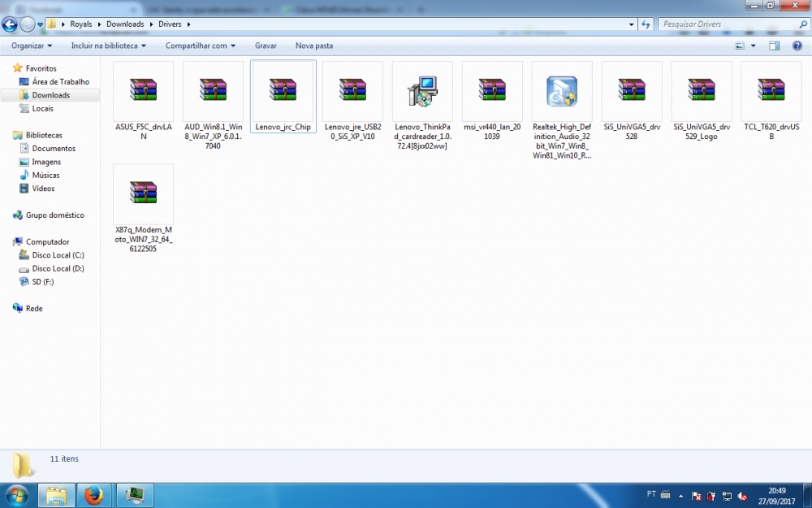Viewport: 812px width, 508px height.
Task: Select the Realtek High Definition Audio installer
Action: pos(562,89)
